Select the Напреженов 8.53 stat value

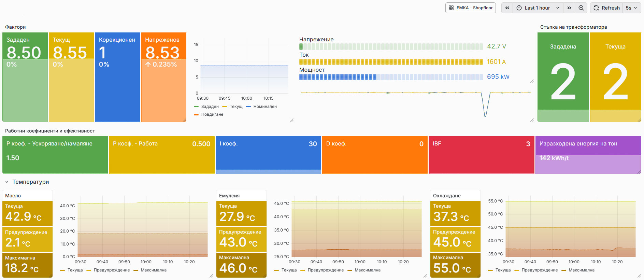[x=162, y=53]
